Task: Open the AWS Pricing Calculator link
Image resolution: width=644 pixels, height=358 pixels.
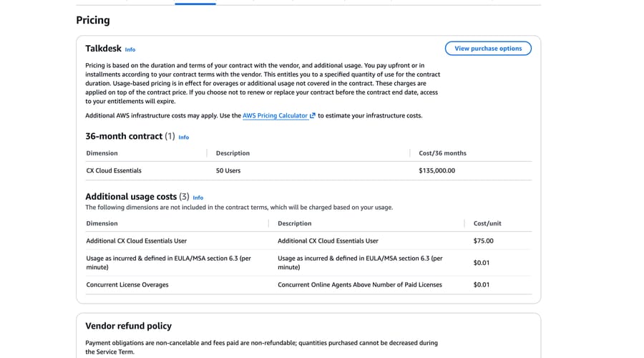Action: click(x=275, y=116)
